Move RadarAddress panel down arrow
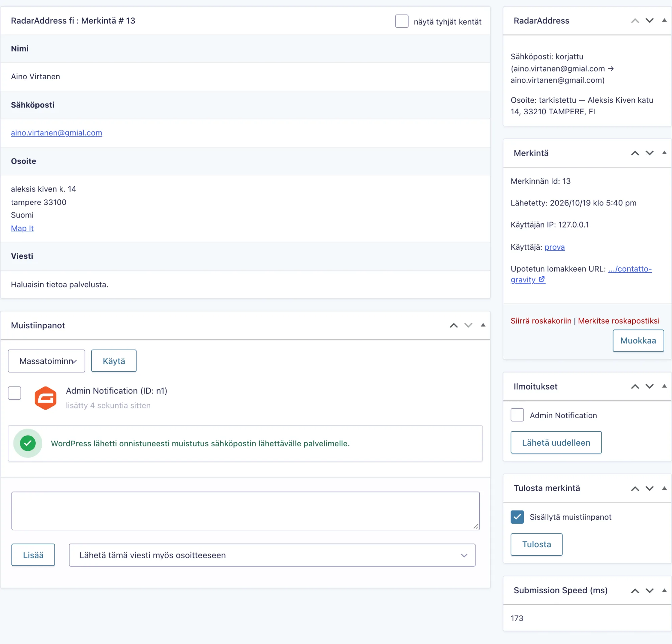 650,21
